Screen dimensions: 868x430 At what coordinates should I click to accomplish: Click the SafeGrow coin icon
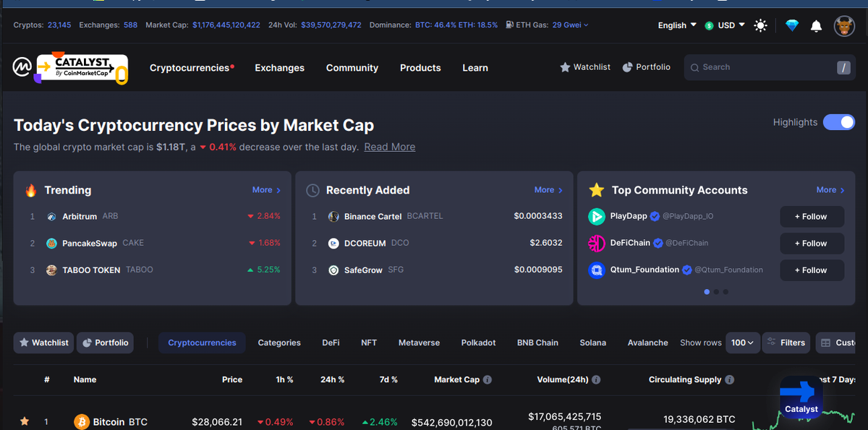[333, 270]
